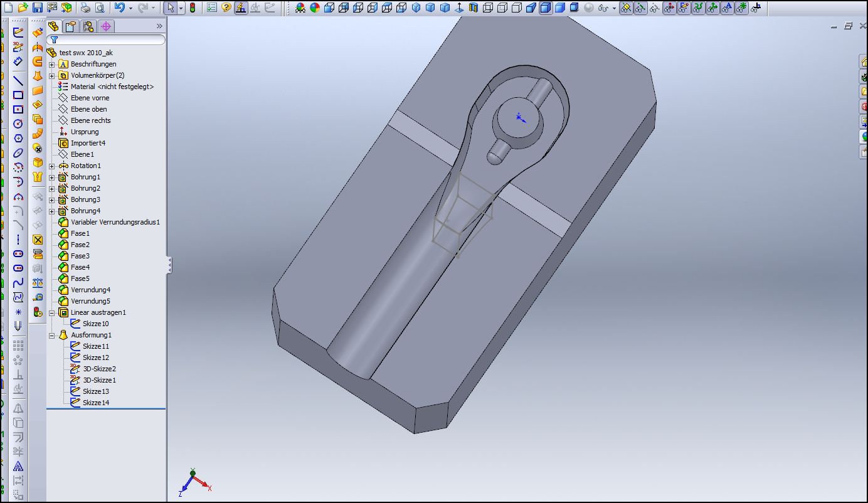Open the Select tool dropdown arrow
Screen dimensions: 868x503
tap(181, 8)
